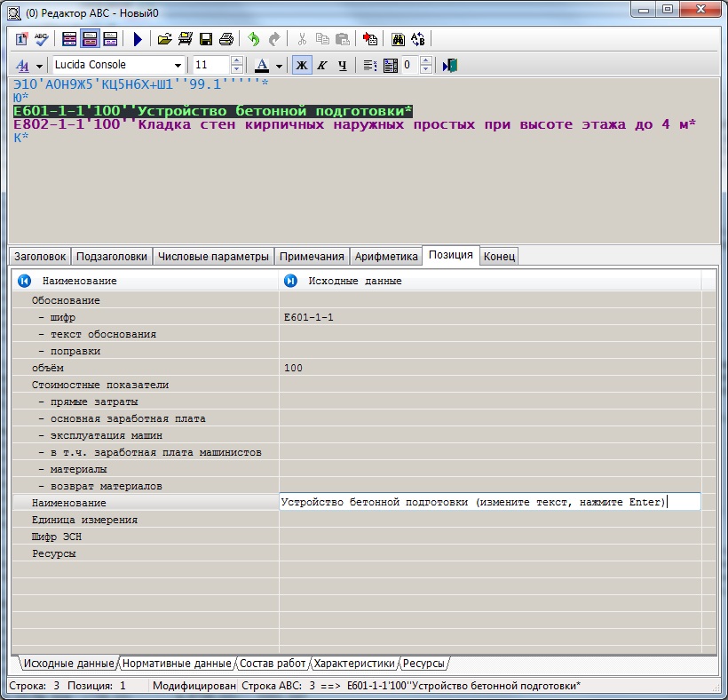728x700 pixels.
Task: Click the Наименование text input field
Action: point(489,502)
